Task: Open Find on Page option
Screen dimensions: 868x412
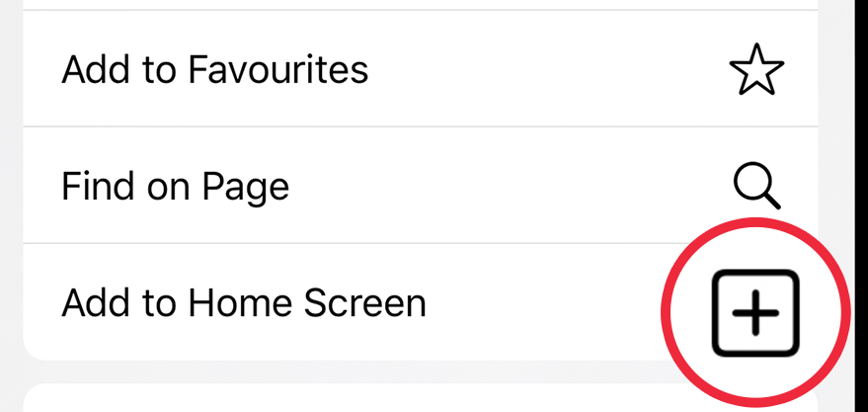Action: (175, 186)
